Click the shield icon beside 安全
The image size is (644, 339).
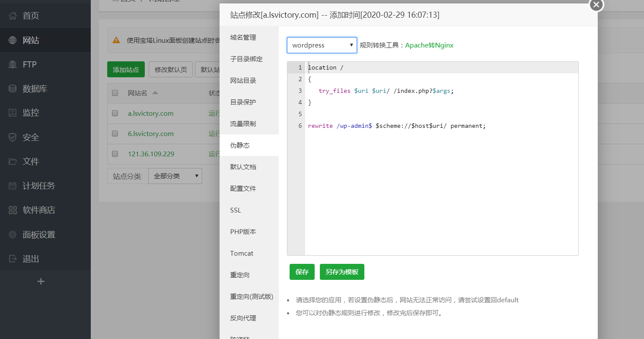tap(13, 137)
